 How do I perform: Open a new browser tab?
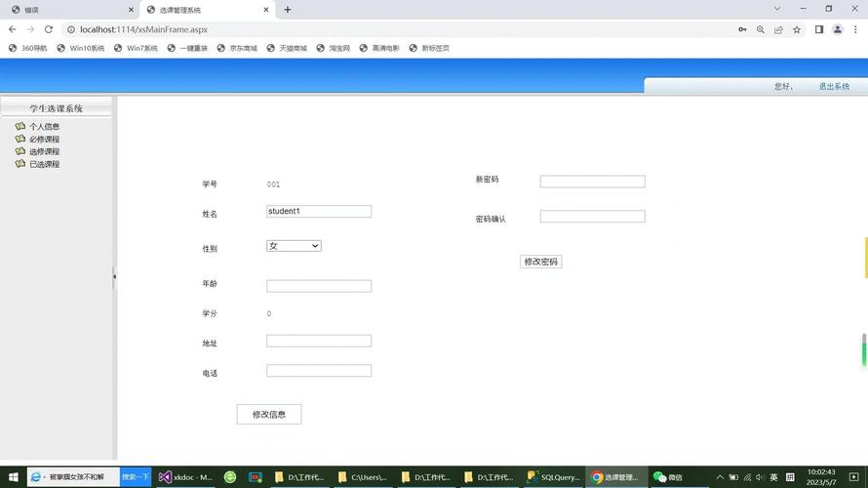pyautogui.click(x=288, y=10)
